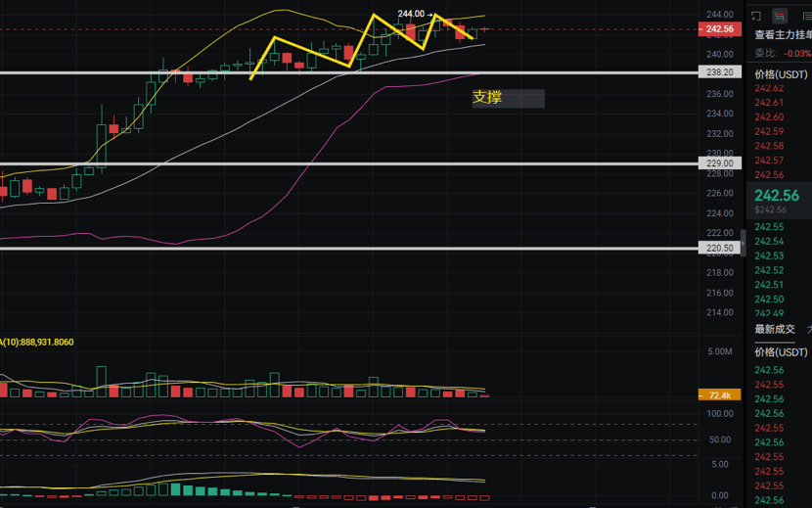Select the 242.57 ask price row
The height and width of the screenshot is (508, 812).
770,161
